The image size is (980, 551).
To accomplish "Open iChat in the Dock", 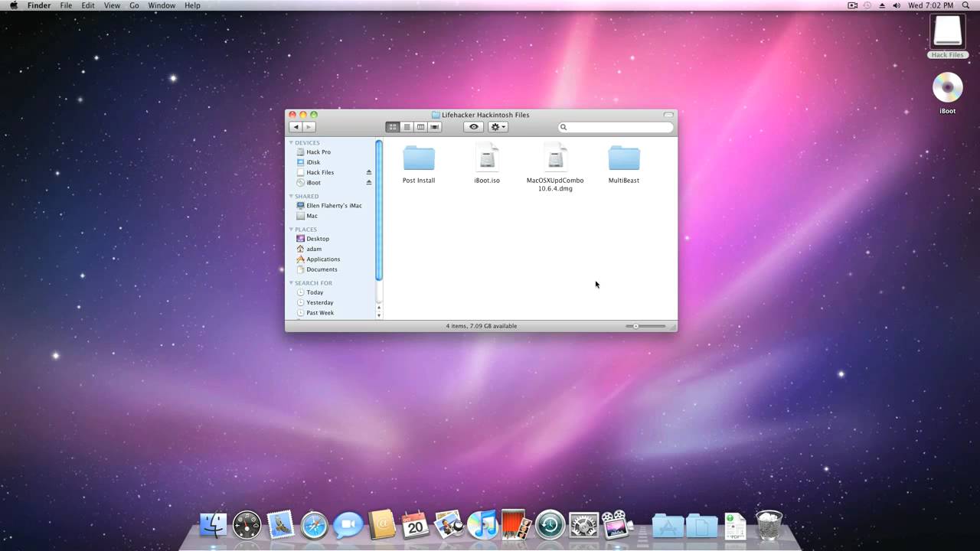I will (x=348, y=525).
